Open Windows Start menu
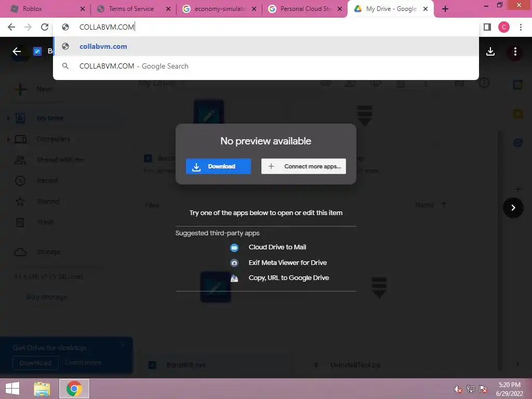Screen dimensions: 532x399 click(x=12, y=389)
